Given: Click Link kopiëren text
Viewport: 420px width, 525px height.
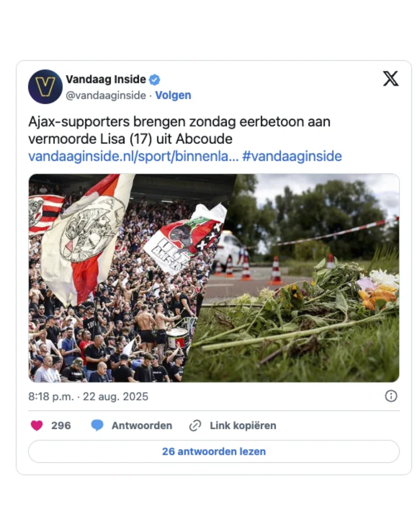Looking at the screenshot, I should click(x=243, y=425).
